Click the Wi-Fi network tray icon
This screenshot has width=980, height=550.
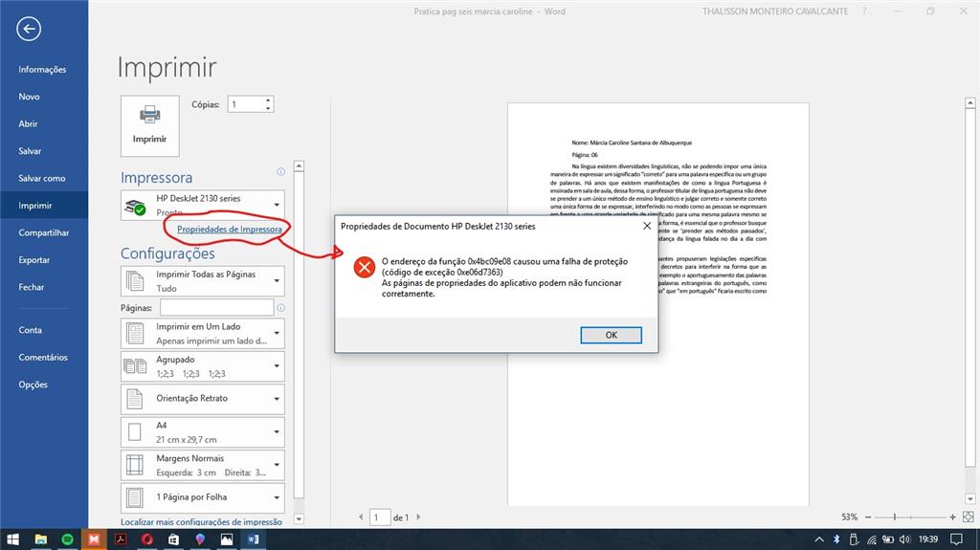871,539
